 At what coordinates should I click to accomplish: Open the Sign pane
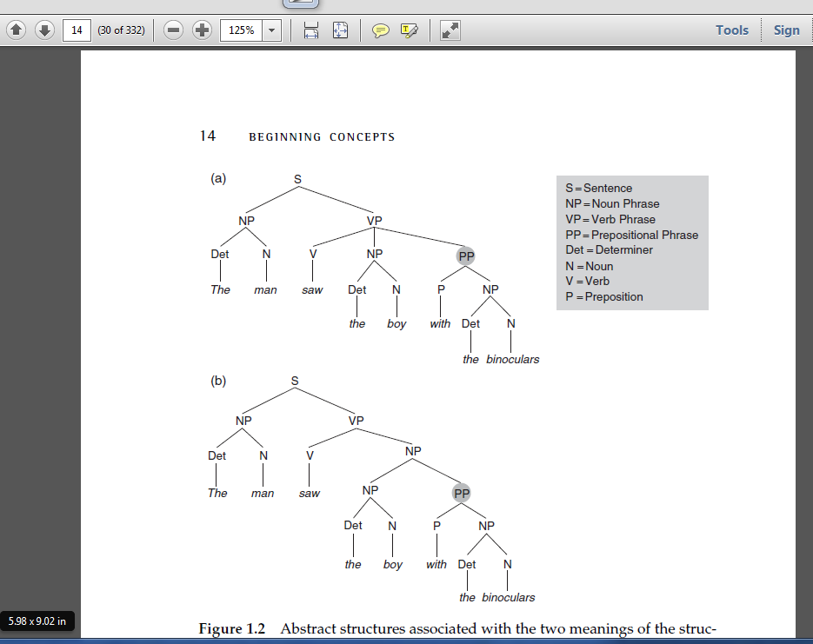coord(787,30)
